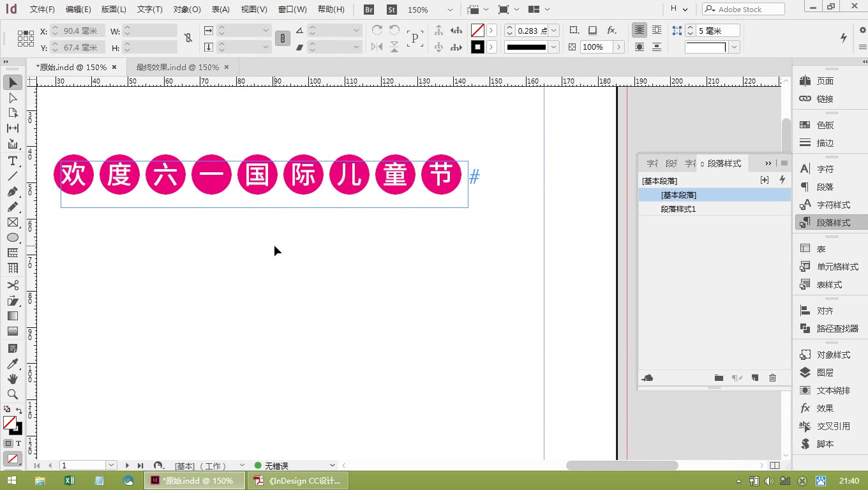
Task: Open the 窗口(W) menu
Action: click(292, 10)
